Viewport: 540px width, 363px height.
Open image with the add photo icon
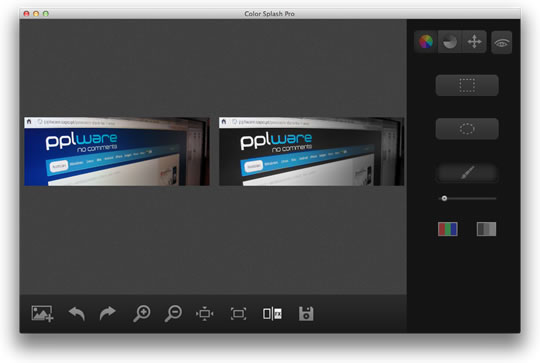tap(42, 313)
